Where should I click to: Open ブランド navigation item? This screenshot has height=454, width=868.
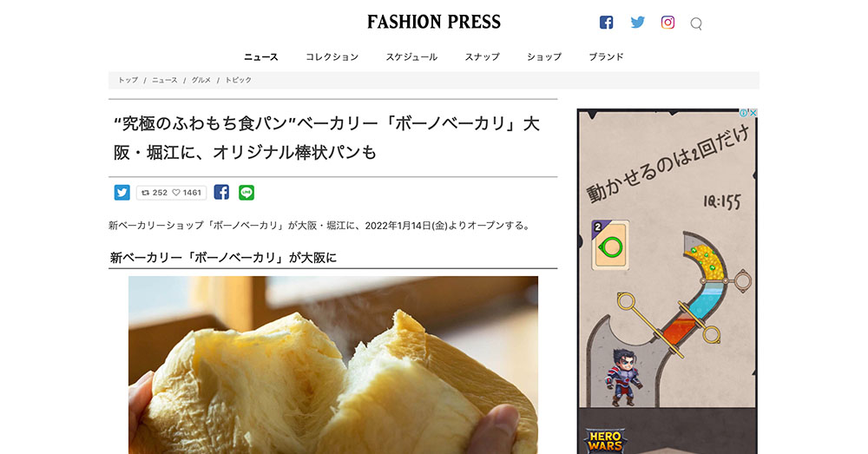tap(606, 57)
